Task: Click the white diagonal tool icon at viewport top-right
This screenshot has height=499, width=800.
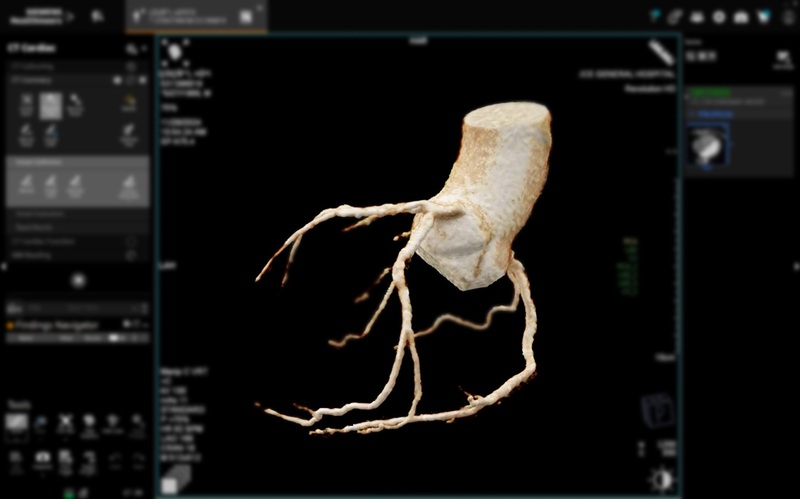Action: [x=661, y=52]
